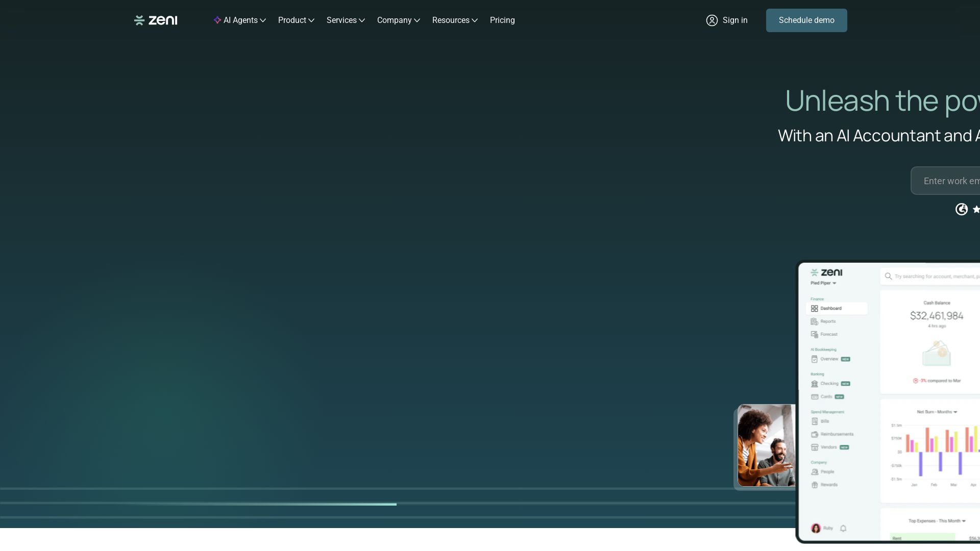Expand the Resources dropdown menu
The height and width of the screenshot is (551, 980).
click(x=455, y=20)
